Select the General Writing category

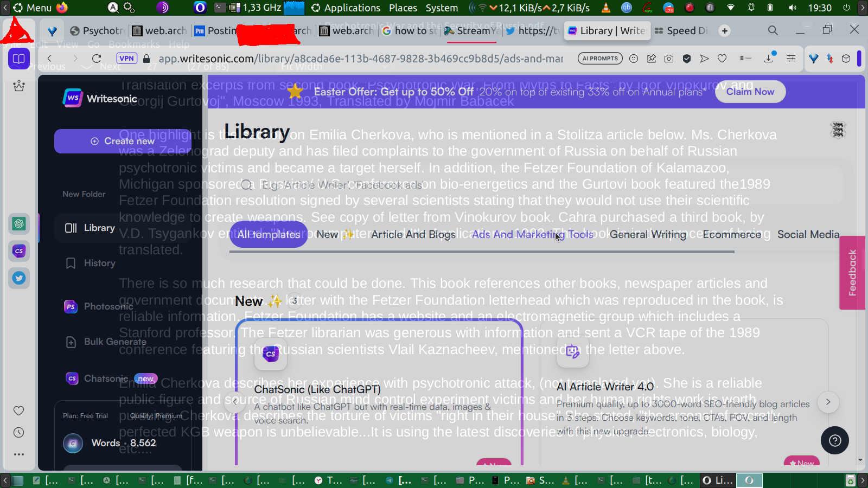pyautogui.click(x=648, y=234)
